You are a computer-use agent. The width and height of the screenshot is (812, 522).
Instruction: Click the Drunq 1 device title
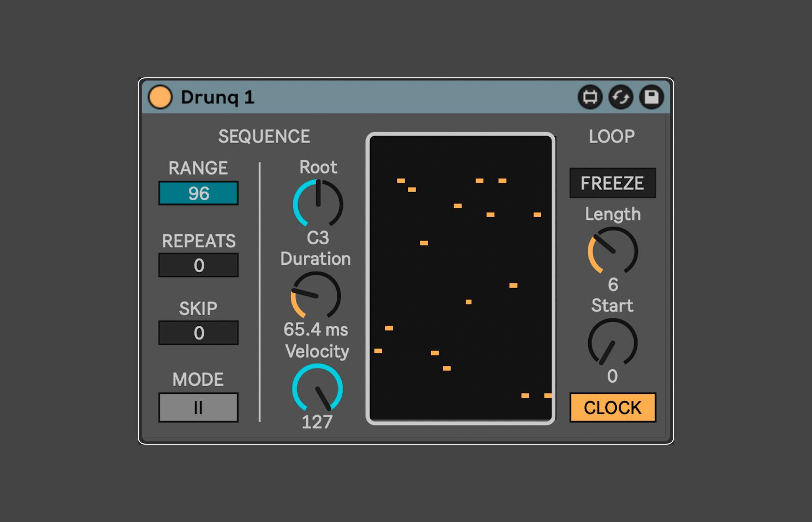pos(217,97)
